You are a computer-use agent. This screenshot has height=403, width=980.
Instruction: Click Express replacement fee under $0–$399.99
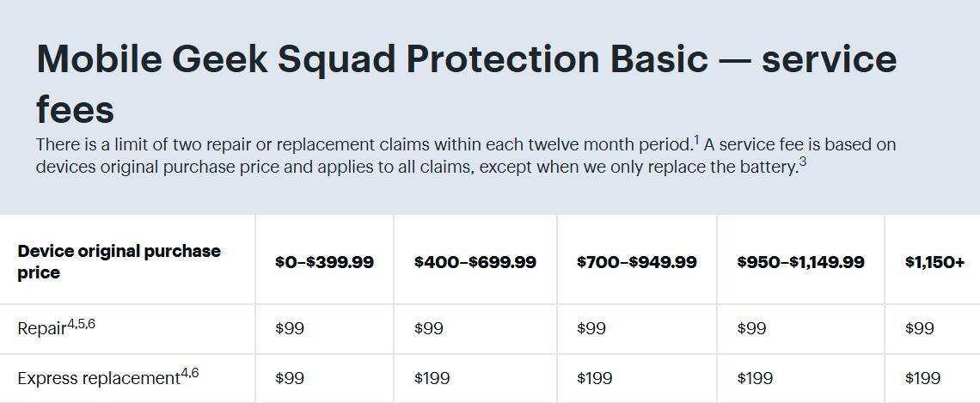[x=290, y=378]
